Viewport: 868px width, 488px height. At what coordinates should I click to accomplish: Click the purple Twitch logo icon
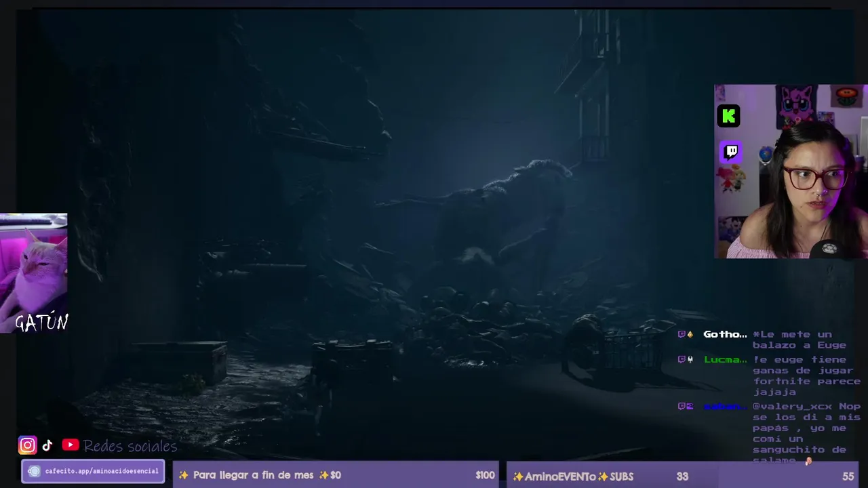click(731, 152)
